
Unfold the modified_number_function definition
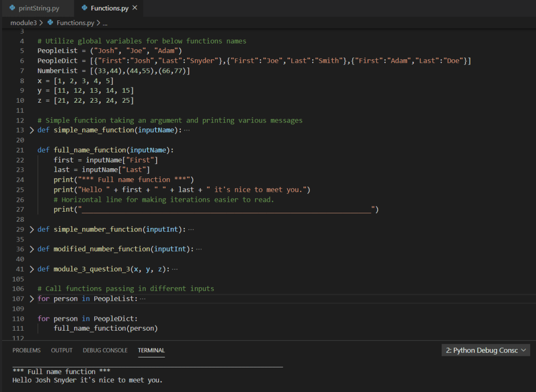coord(31,249)
